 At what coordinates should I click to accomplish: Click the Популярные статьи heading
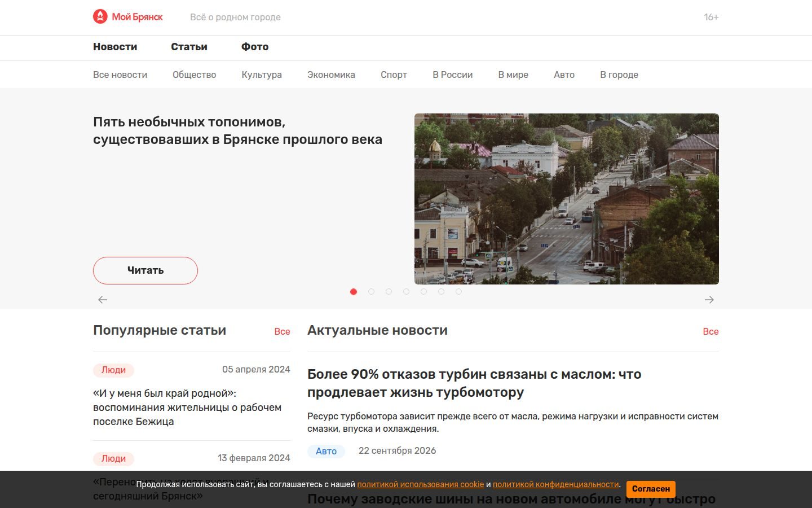coord(160,330)
